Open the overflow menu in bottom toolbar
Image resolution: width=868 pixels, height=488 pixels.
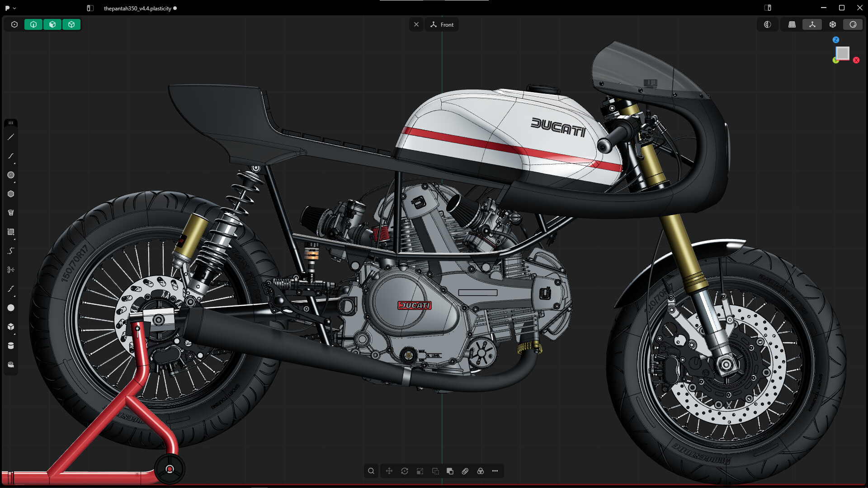(x=495, y=471)
